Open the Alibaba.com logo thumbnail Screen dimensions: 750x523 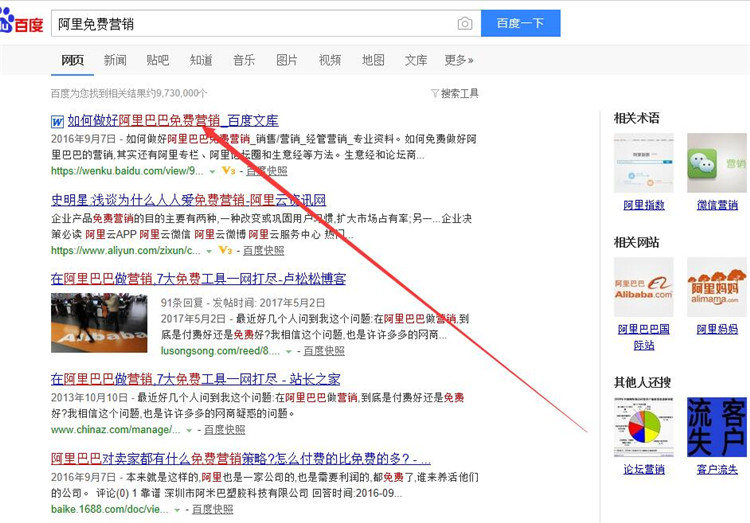point(643,287)
